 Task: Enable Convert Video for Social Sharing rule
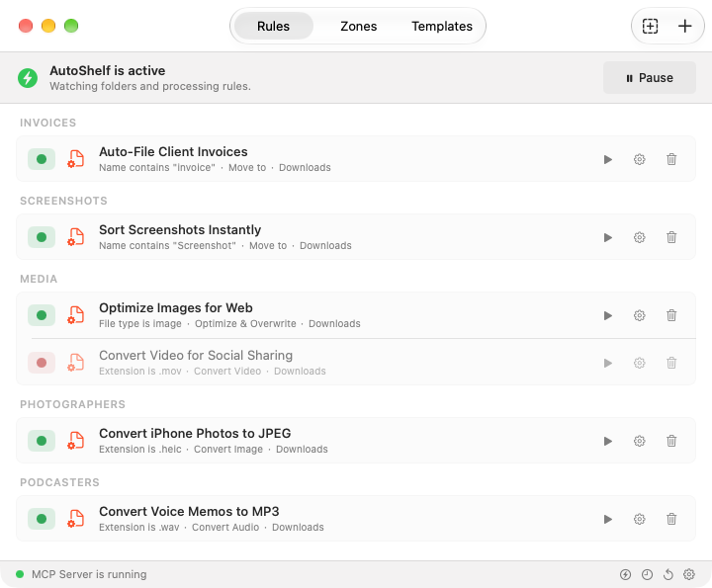click(42, 363)
